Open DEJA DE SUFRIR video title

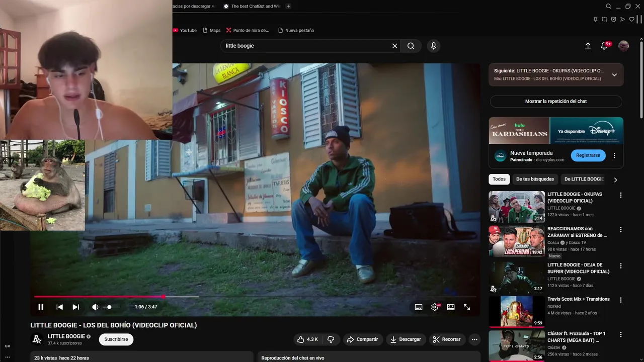[x=579, y=268]
